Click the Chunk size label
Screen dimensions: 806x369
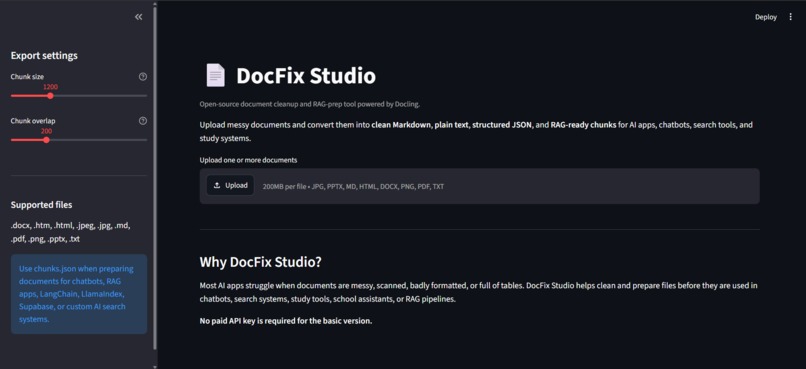[x=27, y=77]
